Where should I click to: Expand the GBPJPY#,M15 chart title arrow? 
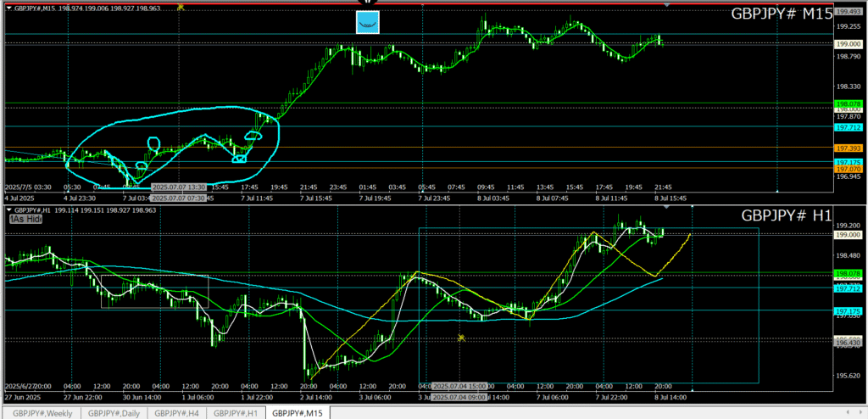pyautogui.click(x=8, y=8)
